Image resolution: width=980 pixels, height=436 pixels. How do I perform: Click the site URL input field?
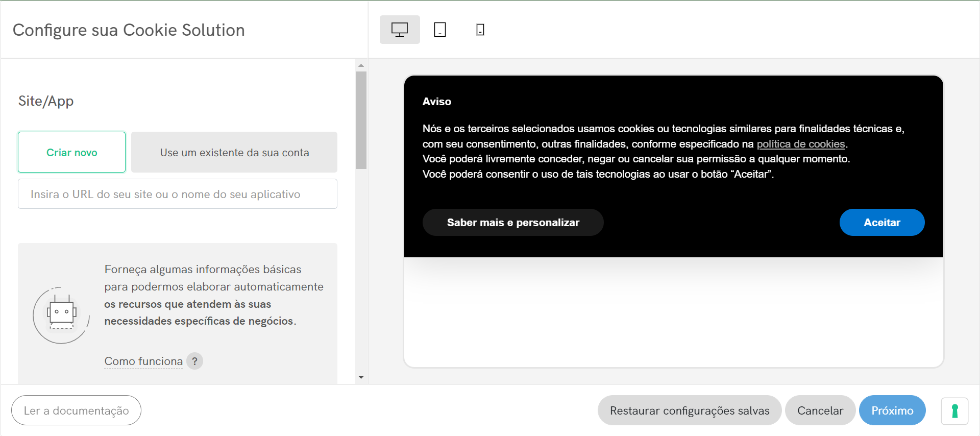(x=178, y=194)
